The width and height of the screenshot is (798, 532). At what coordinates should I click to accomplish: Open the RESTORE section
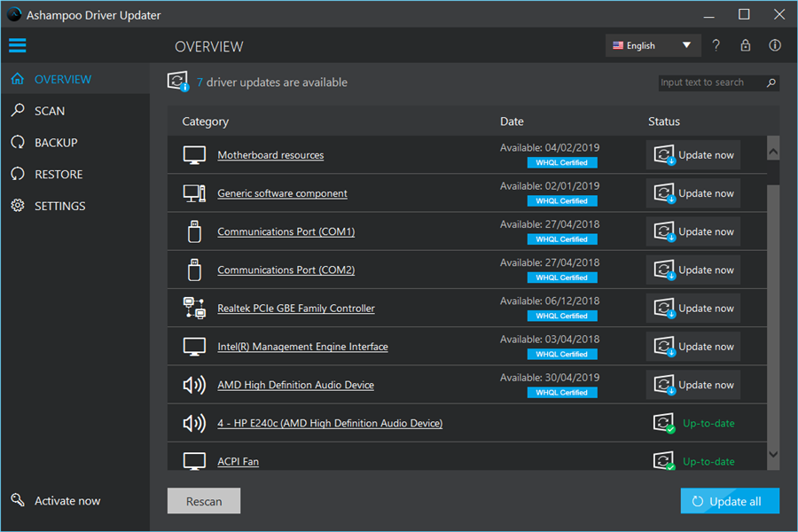[58, 174]
